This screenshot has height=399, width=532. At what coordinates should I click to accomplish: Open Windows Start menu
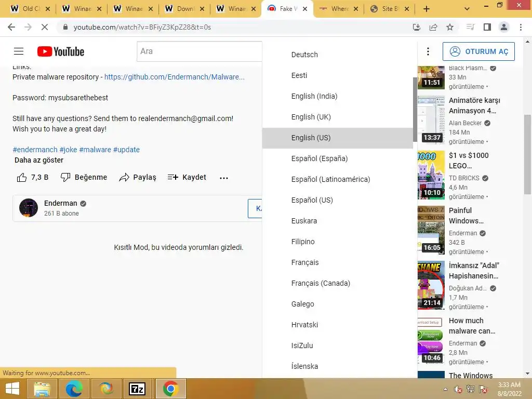[x=12, y=389]
